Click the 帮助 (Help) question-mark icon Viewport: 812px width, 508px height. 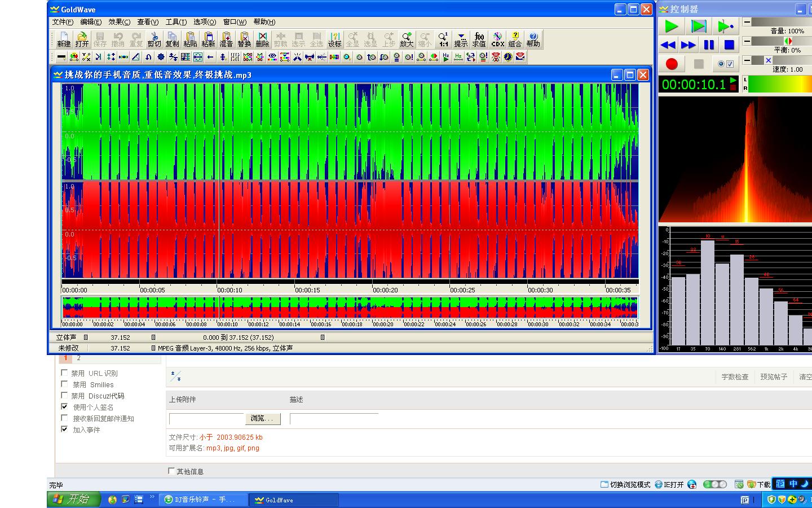(x=533, y=40)
